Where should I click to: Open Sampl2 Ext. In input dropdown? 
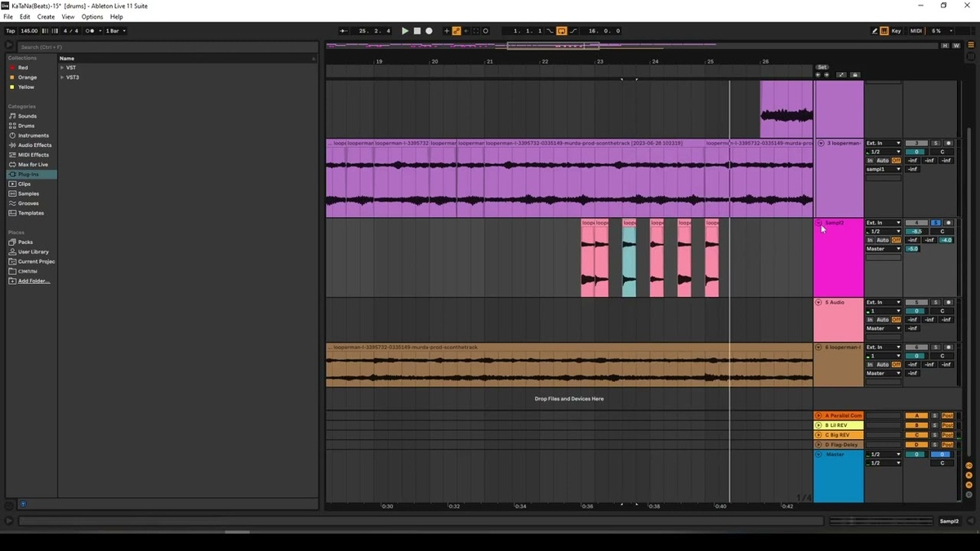[x=884, y=223]
